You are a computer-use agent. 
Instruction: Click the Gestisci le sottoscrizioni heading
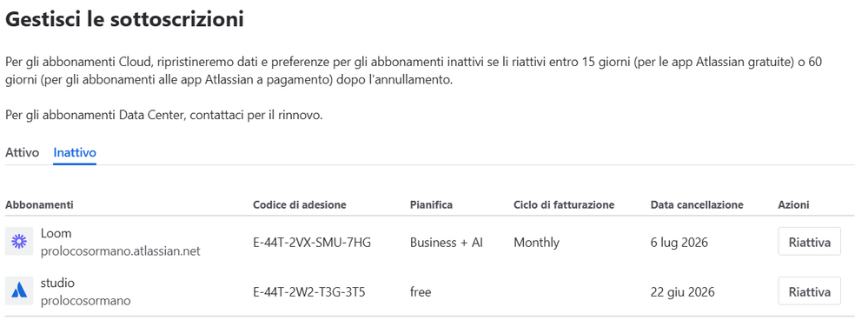pyautogui.click(x=124, y=19)
